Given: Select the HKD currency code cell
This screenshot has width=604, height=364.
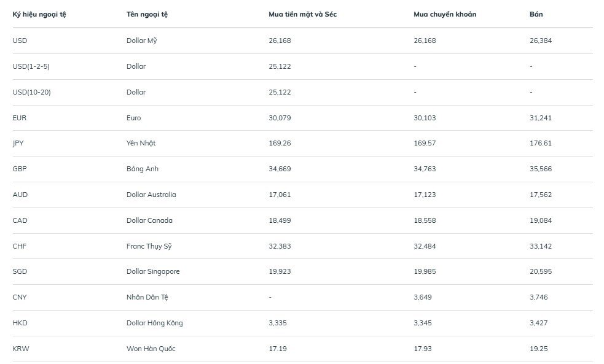Looking at the screenshot, I should tap(20, 323).
